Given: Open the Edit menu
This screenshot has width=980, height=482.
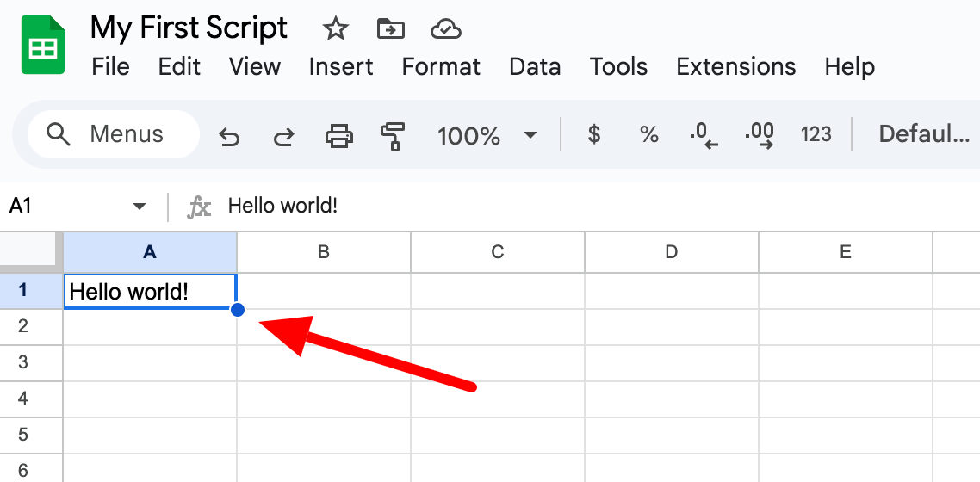Looking at the screenshot, I should pyautogui.click(x=179, y=66).
